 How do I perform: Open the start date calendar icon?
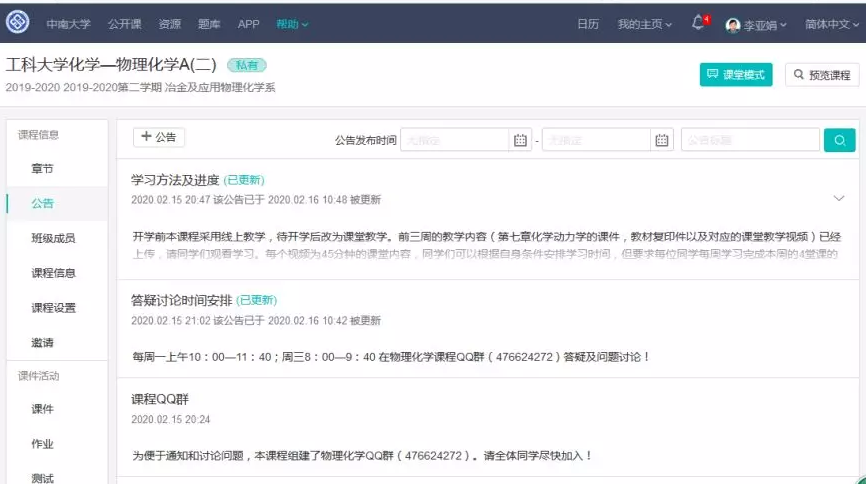[x=520, y=140]
